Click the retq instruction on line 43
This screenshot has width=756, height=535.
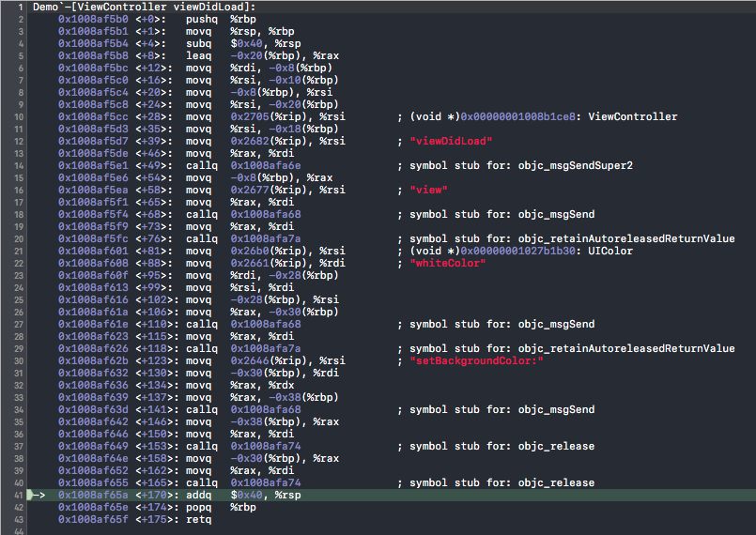click(199, 520)
